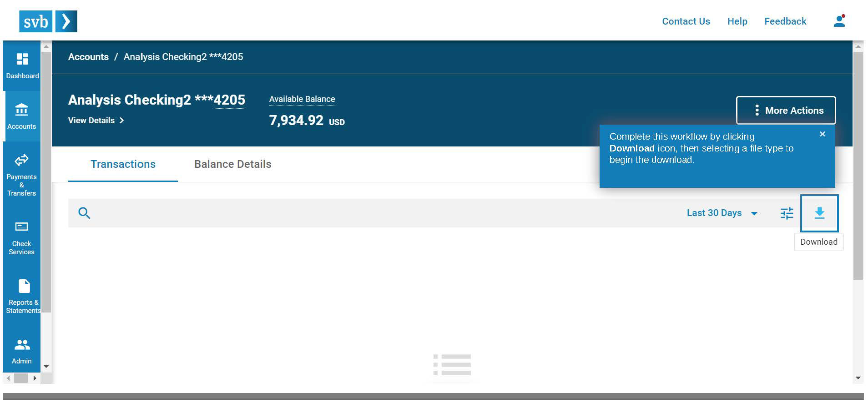Viewport: 868px width, 403px height.
Task: Click the search magnifier icon
Action: point(84,213)
